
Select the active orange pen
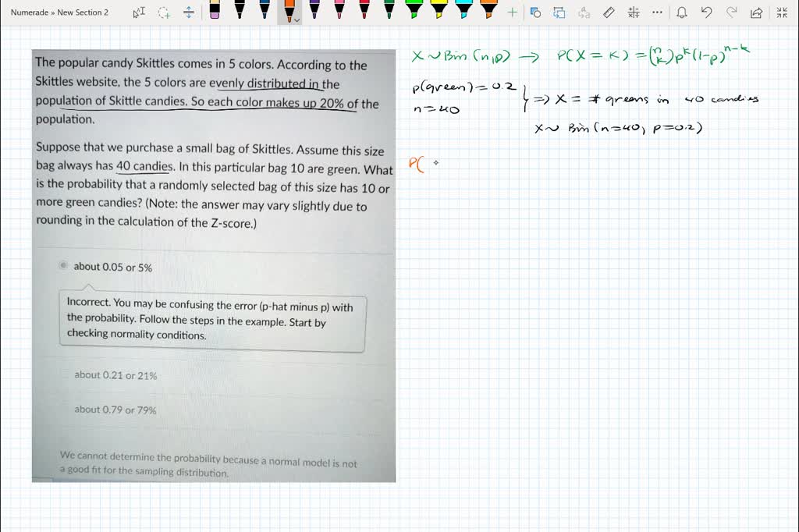[289, 10]
